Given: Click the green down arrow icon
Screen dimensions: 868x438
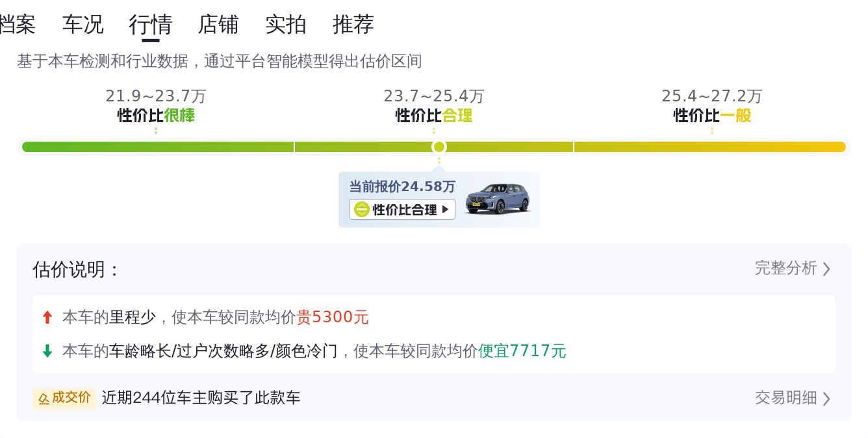Looking at the screenshot, I should click(x=47, y=351).
